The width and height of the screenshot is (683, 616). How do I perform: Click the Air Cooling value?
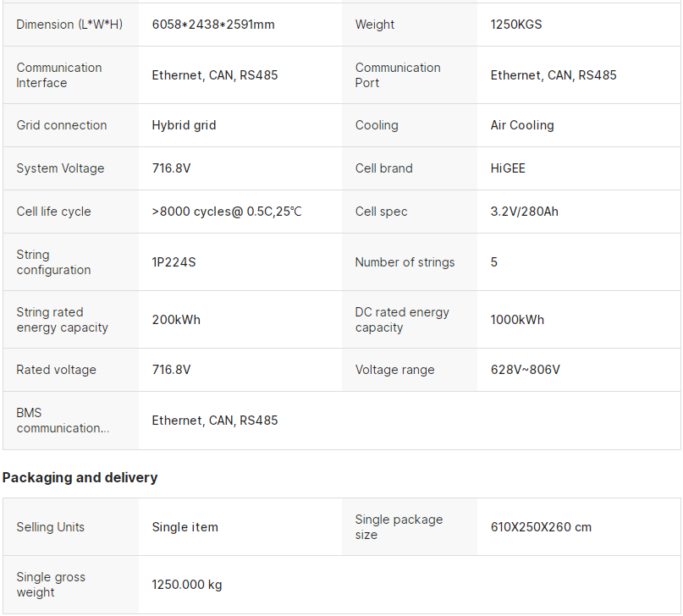(522, 125)
